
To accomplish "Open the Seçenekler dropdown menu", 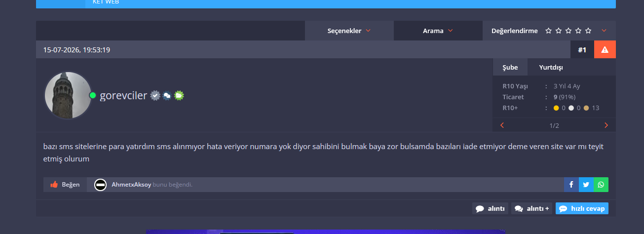I will click(x=349, y=31).
